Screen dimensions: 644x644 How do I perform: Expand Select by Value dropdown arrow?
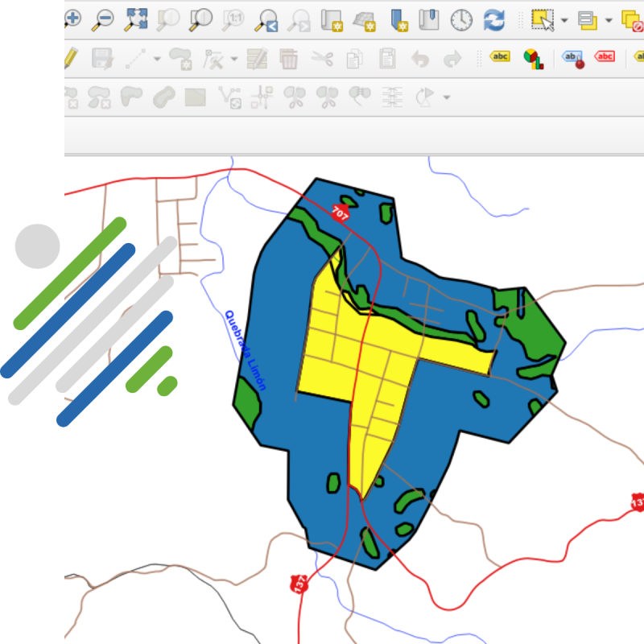pyautogui.click(x=609, y=20)
